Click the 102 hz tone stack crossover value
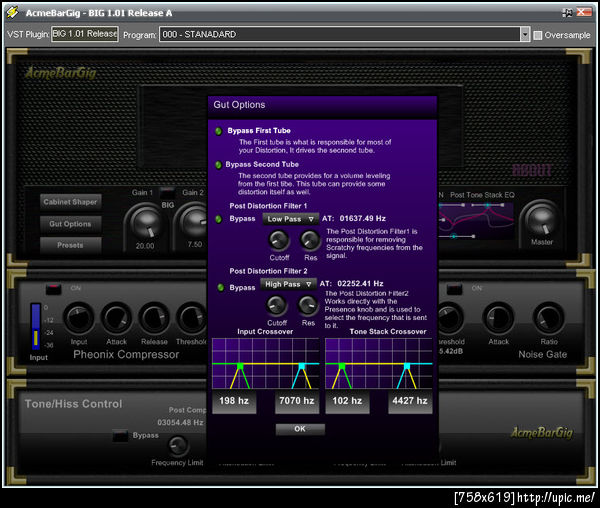 click(347, 401)
